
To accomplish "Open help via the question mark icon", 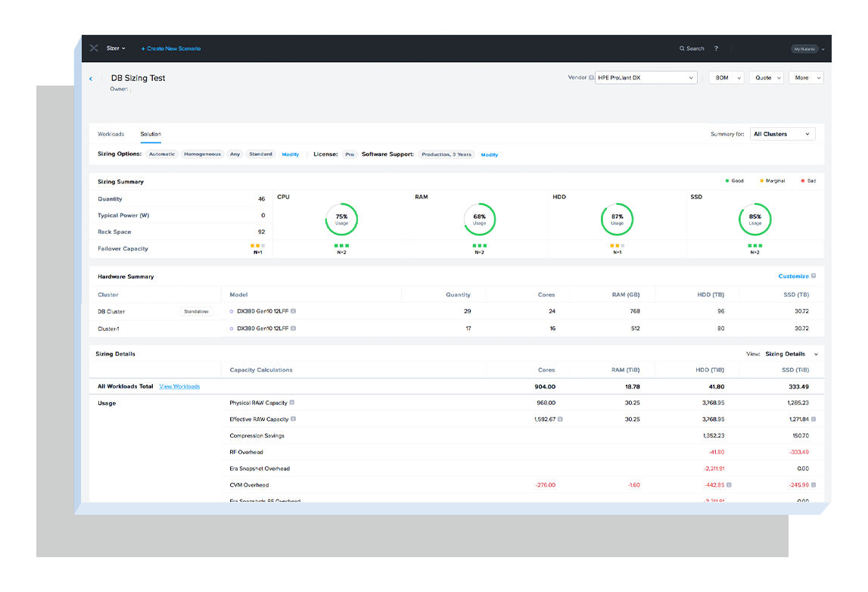I will [x=716, y=48].
